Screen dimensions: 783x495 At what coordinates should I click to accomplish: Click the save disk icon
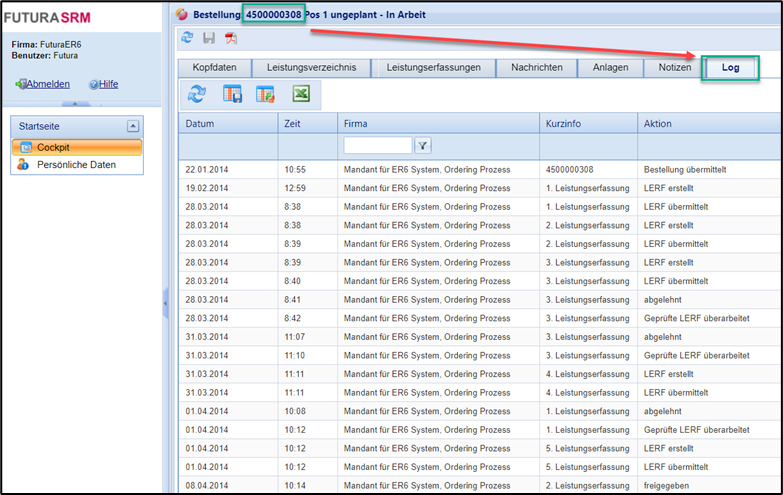tap(209, 38)
